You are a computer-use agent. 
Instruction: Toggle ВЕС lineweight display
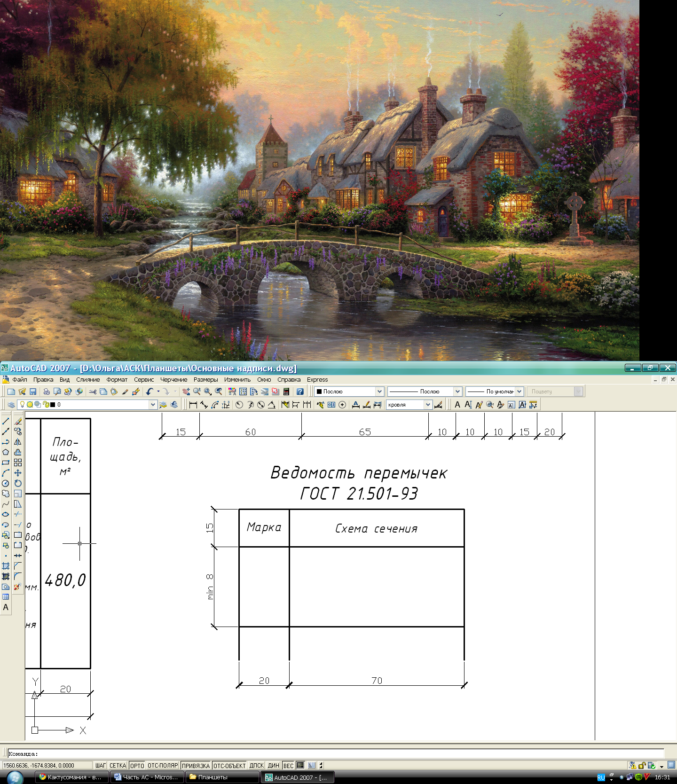(289, 766)
